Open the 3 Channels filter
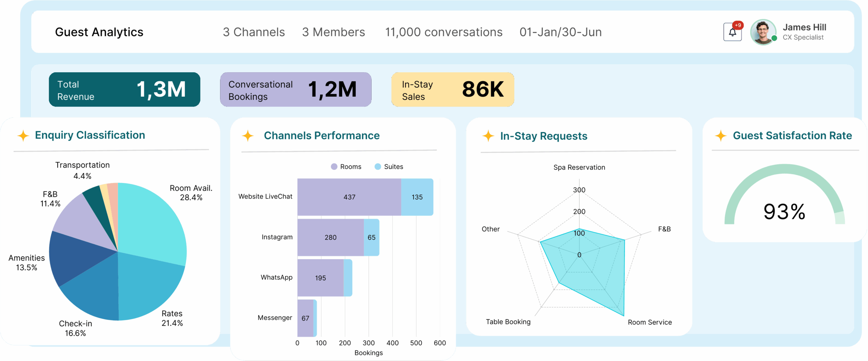868x361 pixels. coord(254,32)
